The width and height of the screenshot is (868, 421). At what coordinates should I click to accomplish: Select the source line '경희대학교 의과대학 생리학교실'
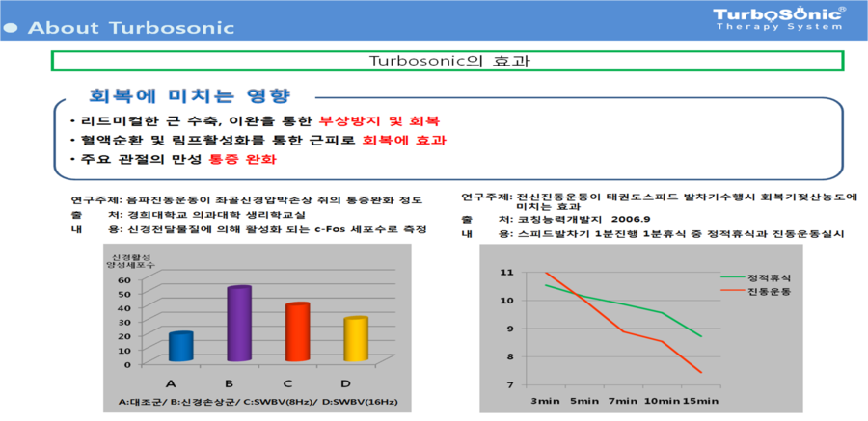point(216,215)
